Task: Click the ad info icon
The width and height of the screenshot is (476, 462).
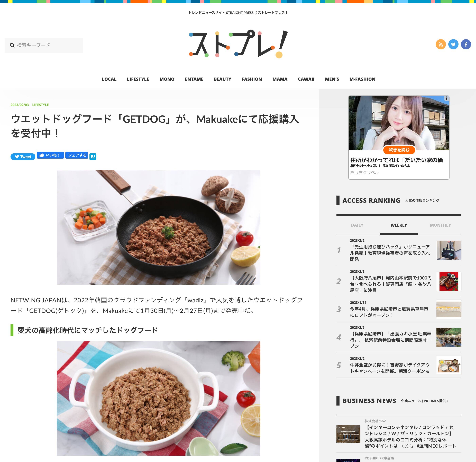Action: pos(446,98)
